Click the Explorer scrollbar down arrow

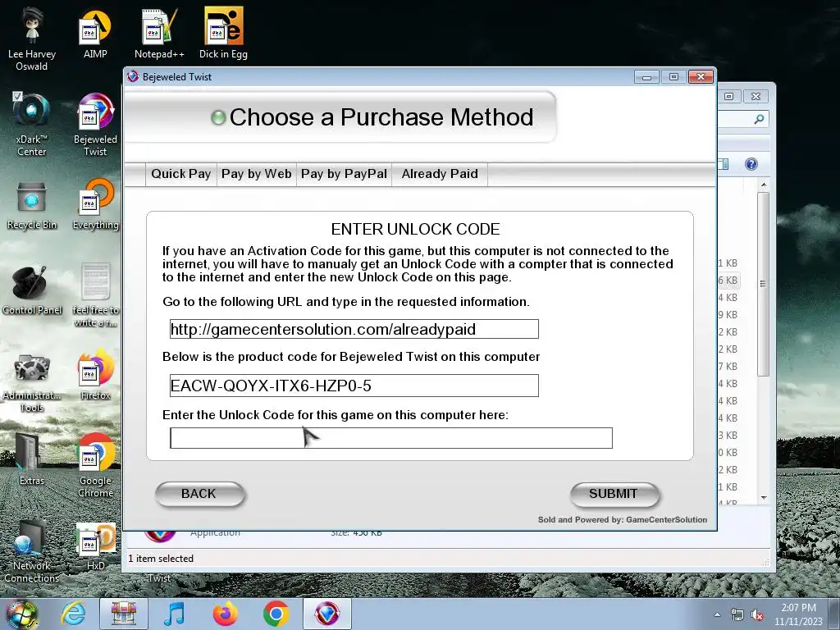(x=764, y=498)
